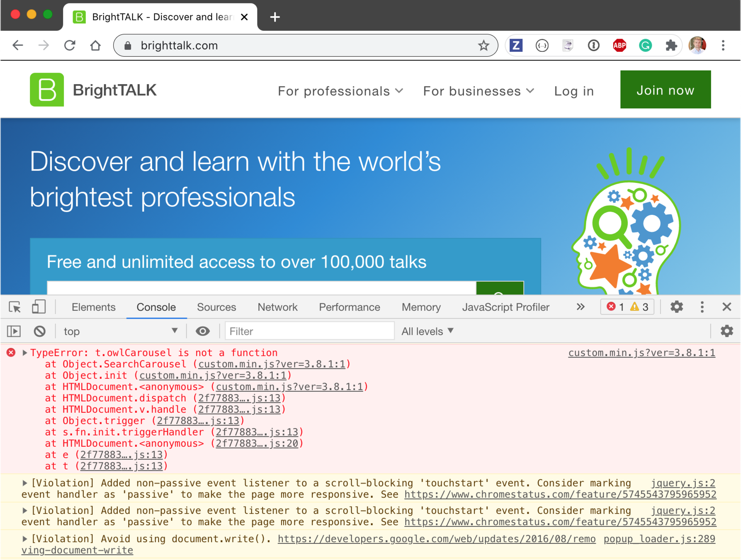Click the address bar URL
Image resolution: width=741 pixels, height=560 pixels.
pyautogui.click(x=179, y=45)
